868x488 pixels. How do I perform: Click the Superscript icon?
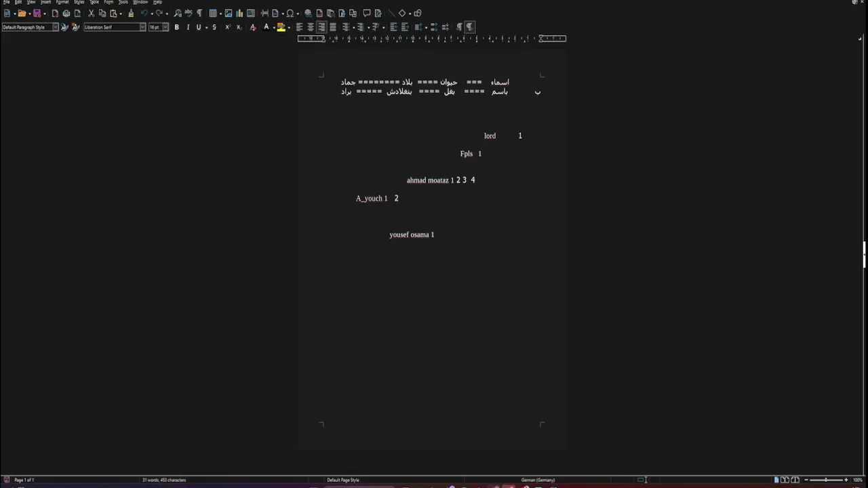coord(227,27)
